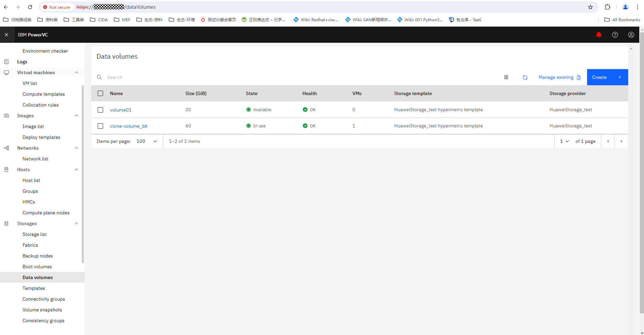The image size is (644, 335).
Task: Open Host list in sidebar
Action: [x=31, y=180]
